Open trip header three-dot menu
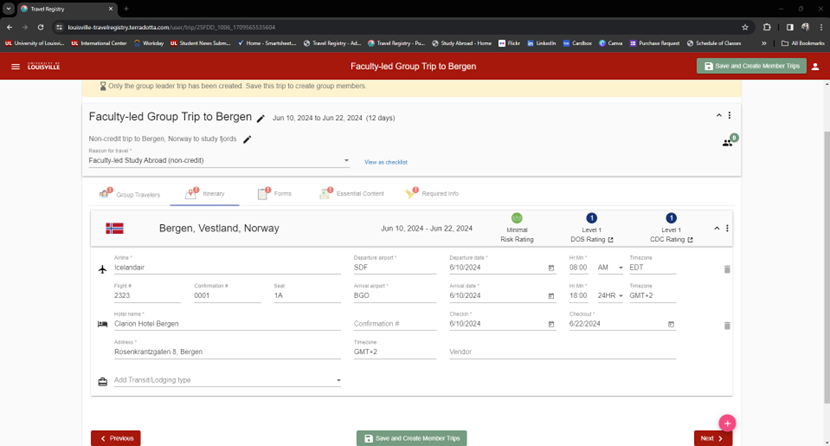Screen dimensions: 830x446 pos(729,115)
